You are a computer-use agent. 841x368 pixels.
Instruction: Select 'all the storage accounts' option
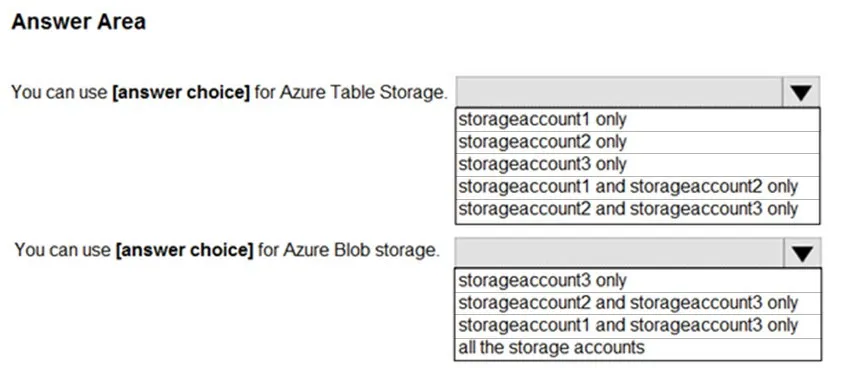[x=638, y=348]
